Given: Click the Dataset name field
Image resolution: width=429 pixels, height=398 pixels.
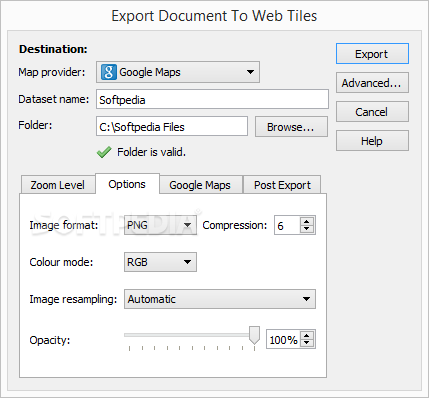Looking at the screenshot, I should click(x=212, y=99).
